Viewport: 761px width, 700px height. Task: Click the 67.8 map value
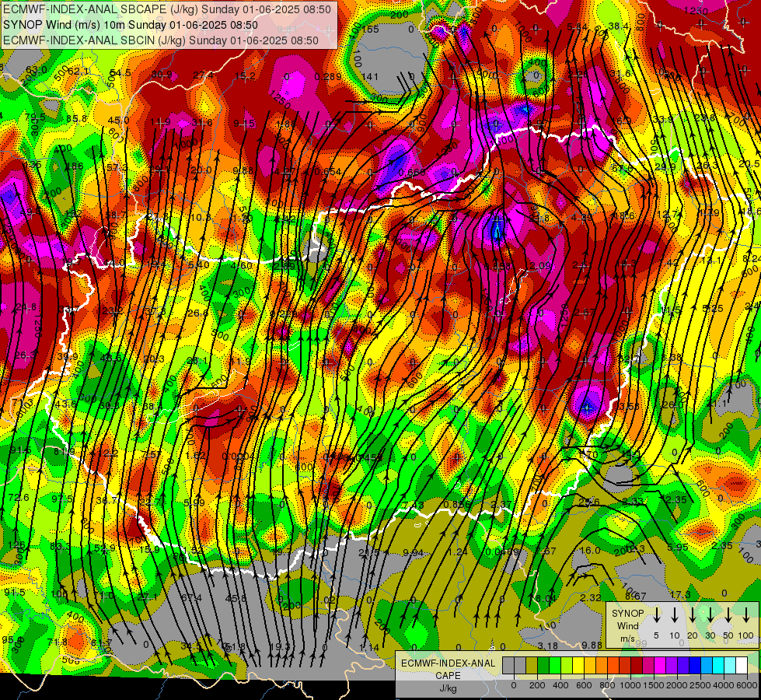coord(623,169)
